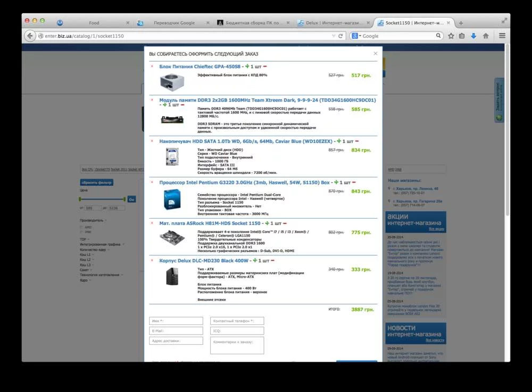Decrease quantity of Накопичувач HDD Caviar Blue
Viewport: 532px width, 392px height.
point(357,141)
